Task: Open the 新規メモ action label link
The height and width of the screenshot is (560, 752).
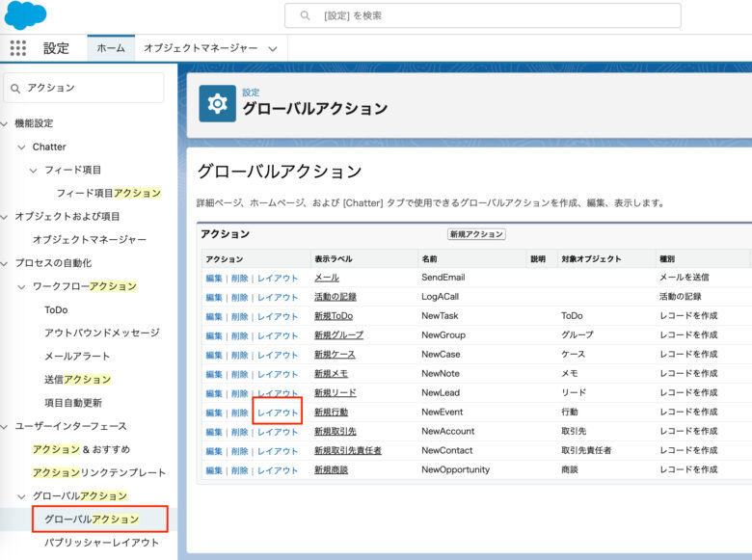Action: [331, 373]
